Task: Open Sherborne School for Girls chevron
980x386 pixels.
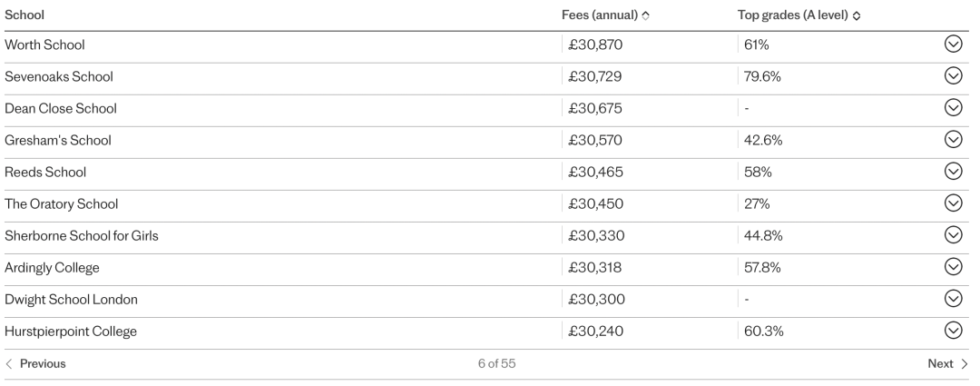Action: [953, 234]
